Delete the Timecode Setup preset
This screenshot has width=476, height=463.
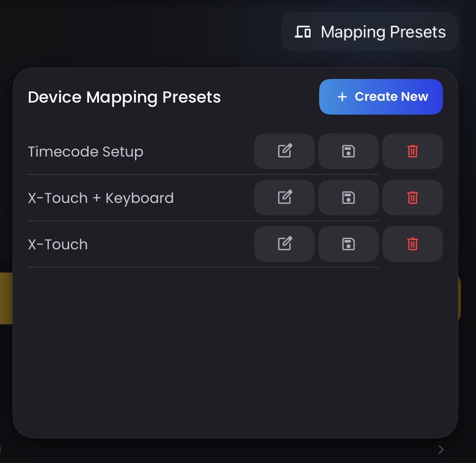[x=412, y=151]
